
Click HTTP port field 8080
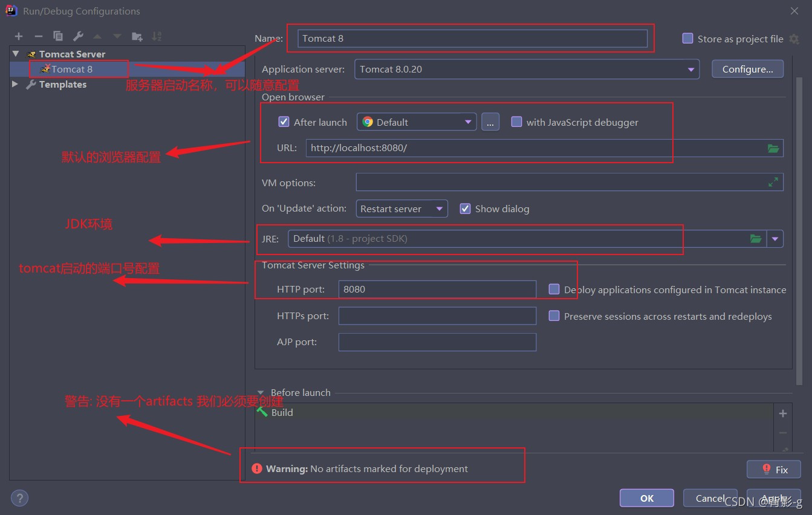[437, 289]
